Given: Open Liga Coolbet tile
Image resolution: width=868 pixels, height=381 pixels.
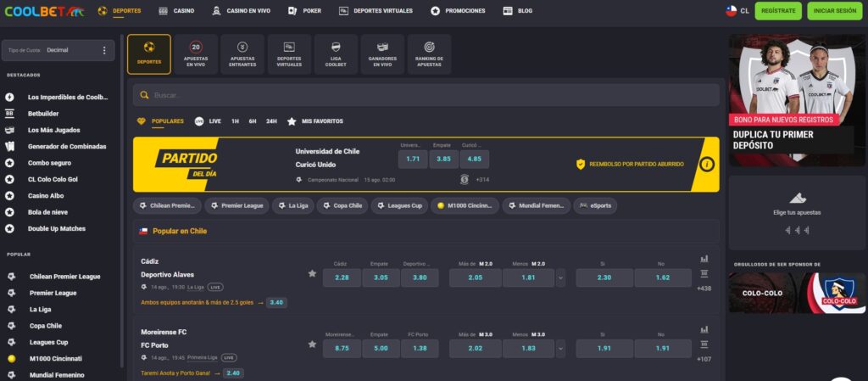Looking at the screenshot, I should [x=336, y=54].
